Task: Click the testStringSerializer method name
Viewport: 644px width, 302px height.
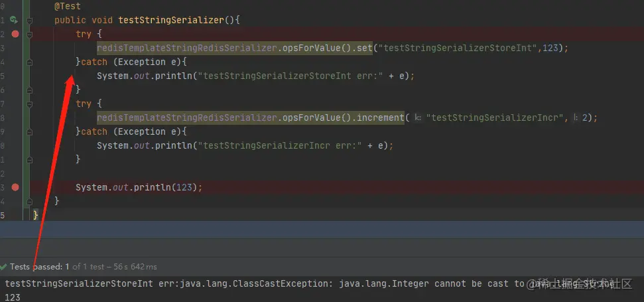Action: point(171,20)
